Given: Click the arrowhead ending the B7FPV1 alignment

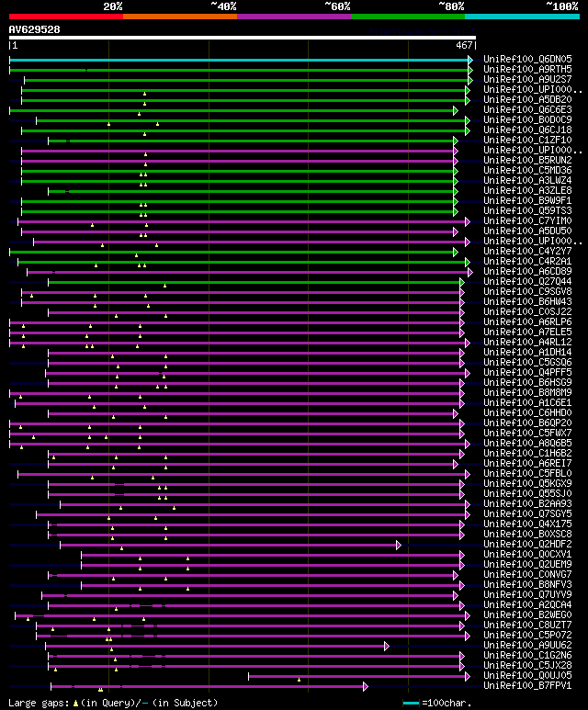Looking at the screenshot, I should 366,687.
